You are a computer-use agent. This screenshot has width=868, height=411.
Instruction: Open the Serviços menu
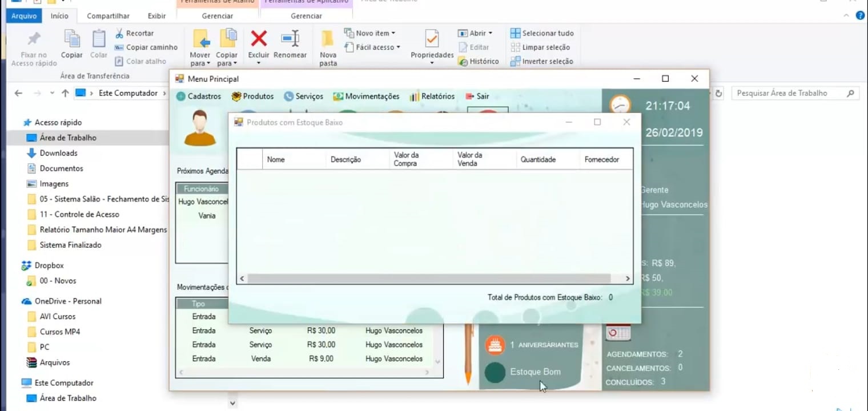click(304, 96)
